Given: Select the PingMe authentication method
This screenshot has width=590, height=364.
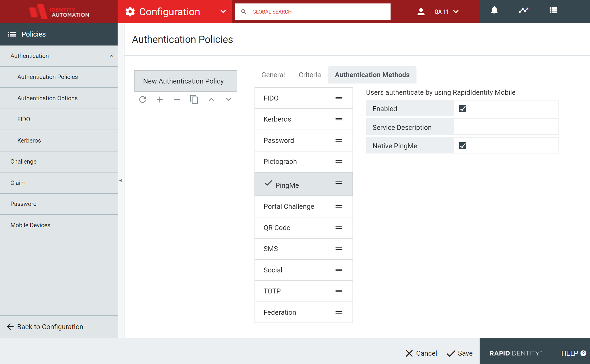Looking at the screenshot, I should coord(304,184).
